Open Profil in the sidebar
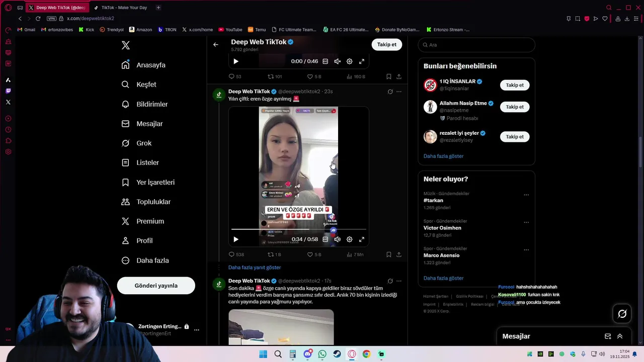This screenshot has height=362, width=644. point(137,241)
